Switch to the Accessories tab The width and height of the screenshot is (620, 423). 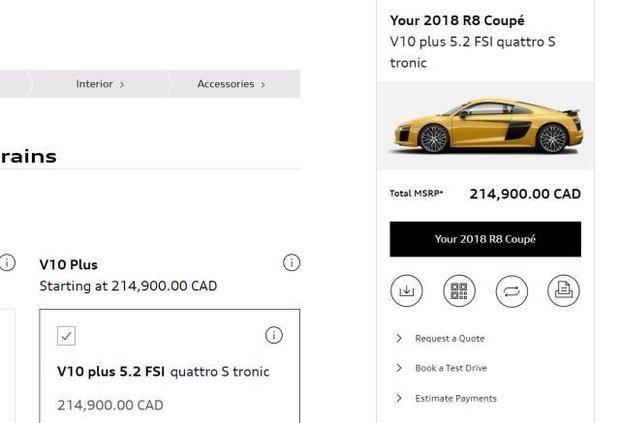[230, 84]
